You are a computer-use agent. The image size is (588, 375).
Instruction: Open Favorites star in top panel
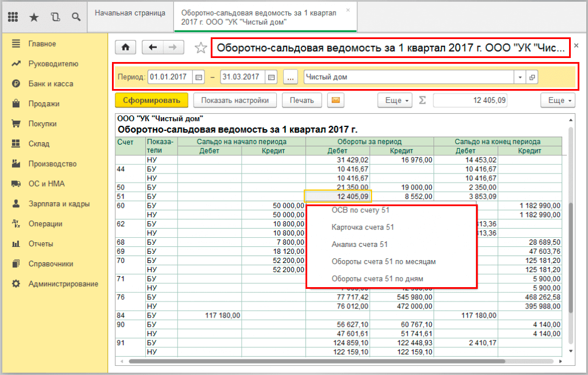[34, 17]
